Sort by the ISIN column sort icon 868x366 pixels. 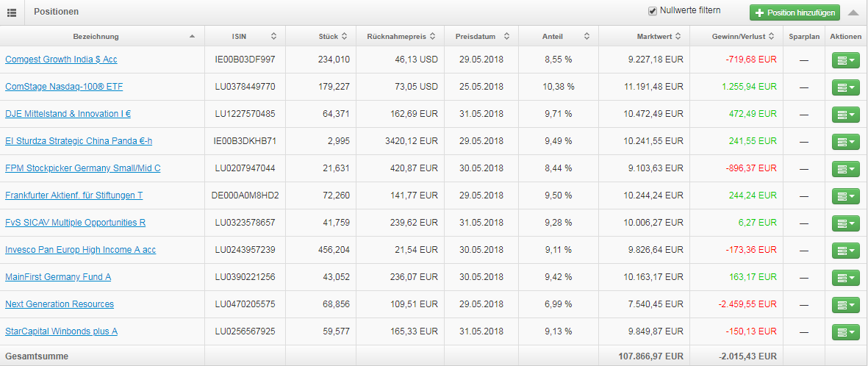click(x=273, y=36)
